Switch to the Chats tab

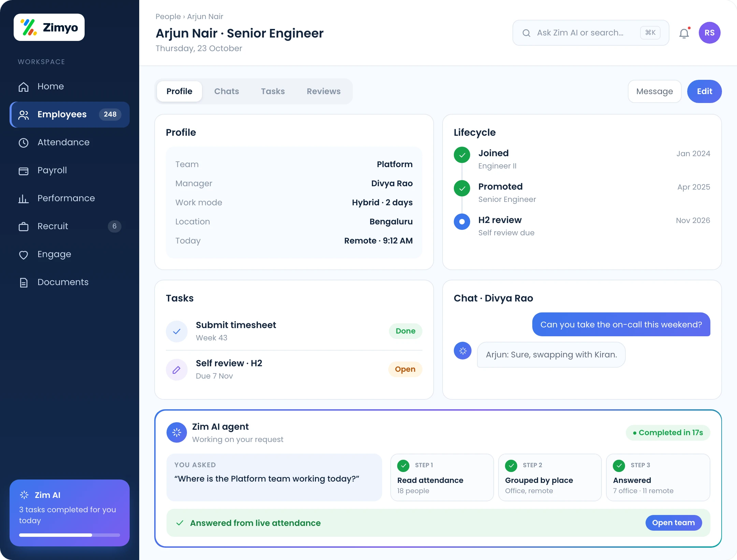click(x=227, y=91)
